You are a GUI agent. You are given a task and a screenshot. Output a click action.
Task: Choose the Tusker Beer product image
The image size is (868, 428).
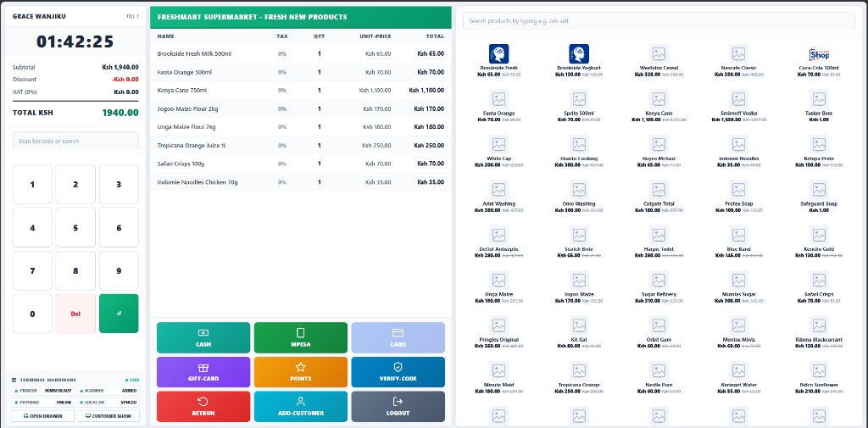[819, 99]
